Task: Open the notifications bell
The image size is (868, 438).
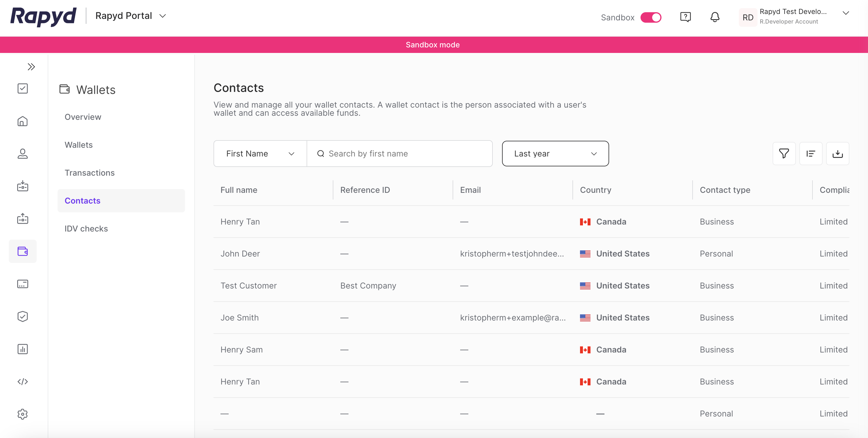Action: [x=715, y=17]
